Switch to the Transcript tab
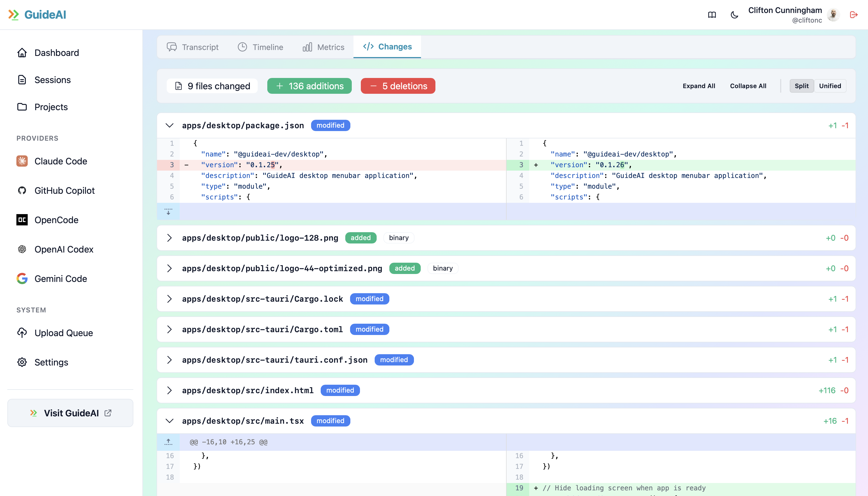 [x=193, y=47]
